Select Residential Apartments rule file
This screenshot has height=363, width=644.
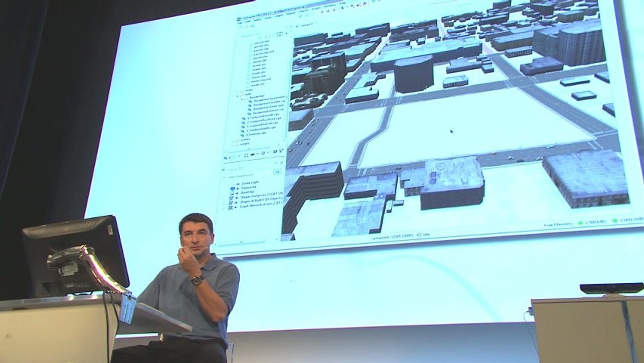pos(269,99)
